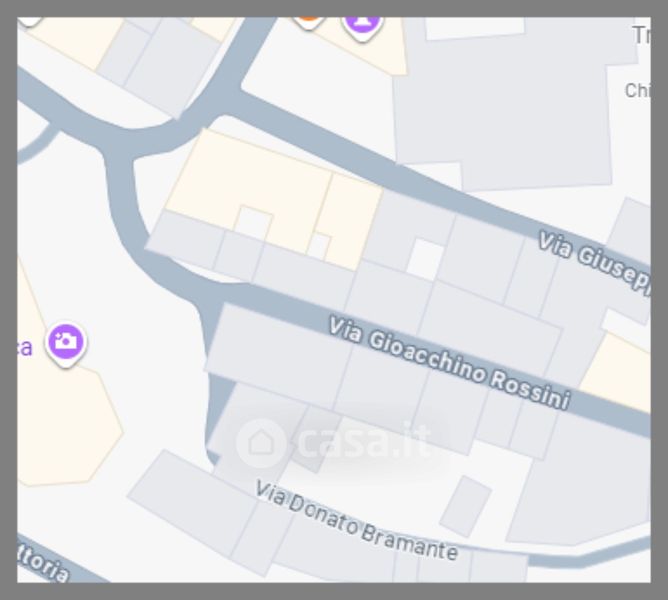Click the small isolated grey building near Via Bramante
668x600 pixels.
pyautogui.click(x=466, y=506)
